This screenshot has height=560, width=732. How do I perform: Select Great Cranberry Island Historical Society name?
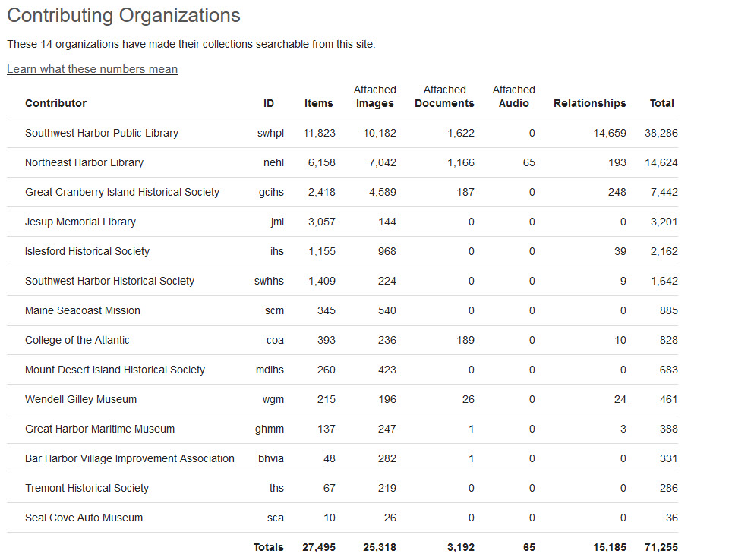(x=122, y=192)
